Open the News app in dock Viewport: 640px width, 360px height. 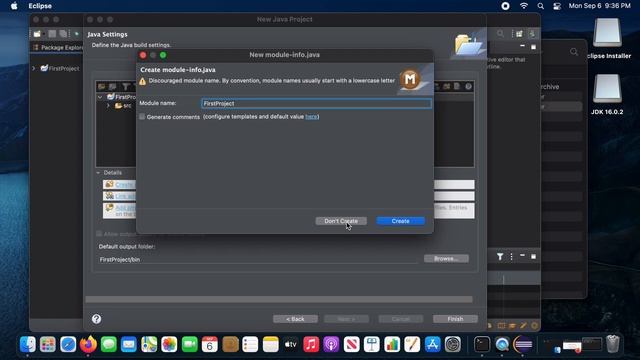351,344
